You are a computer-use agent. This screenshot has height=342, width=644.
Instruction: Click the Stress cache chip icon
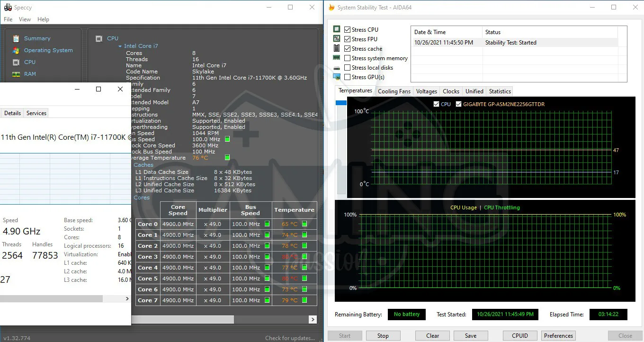[x=337, y=48]
